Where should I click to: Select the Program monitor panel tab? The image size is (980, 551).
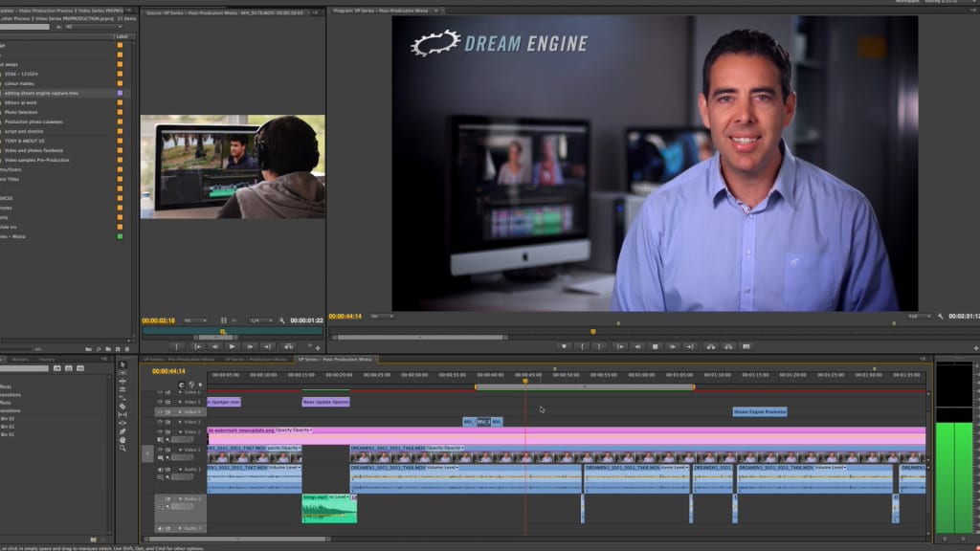coord(381,11)
